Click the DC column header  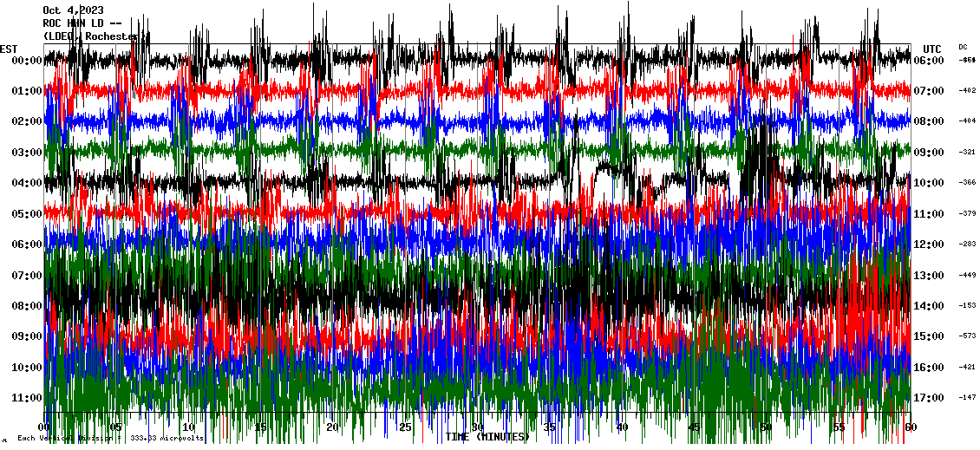point(963,47)
